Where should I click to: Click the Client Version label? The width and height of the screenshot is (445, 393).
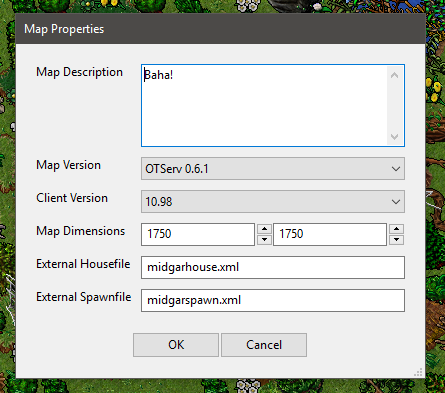pyautogui.click(x=72, y=198)
